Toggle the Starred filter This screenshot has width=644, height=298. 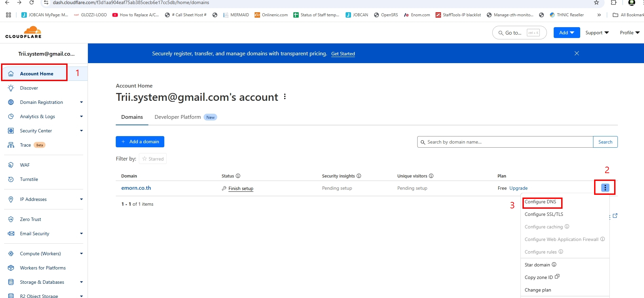pyautogui.click(x=153, y=159)
